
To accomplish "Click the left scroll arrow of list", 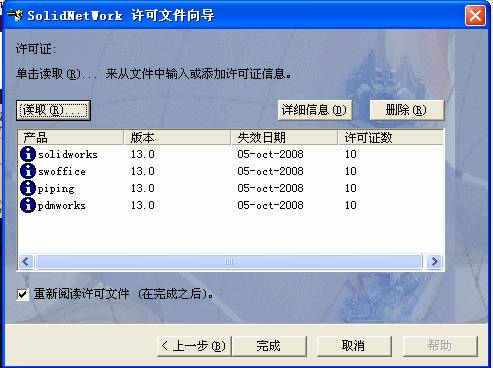I will 26,262.
